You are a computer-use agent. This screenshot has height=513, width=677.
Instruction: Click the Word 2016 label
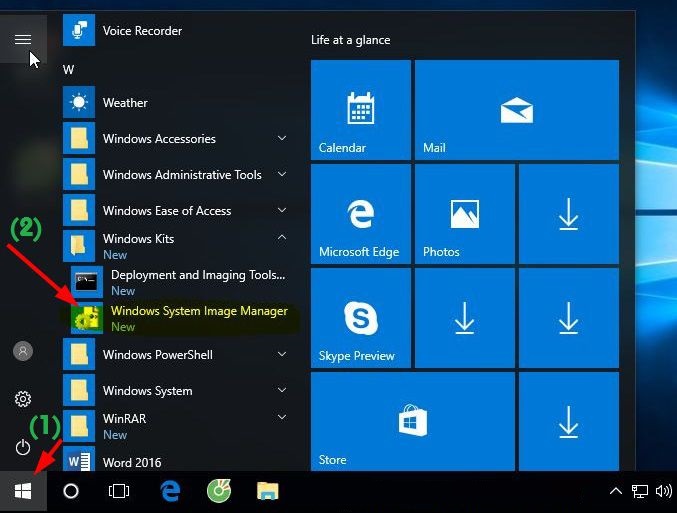(x=132, y=462)
